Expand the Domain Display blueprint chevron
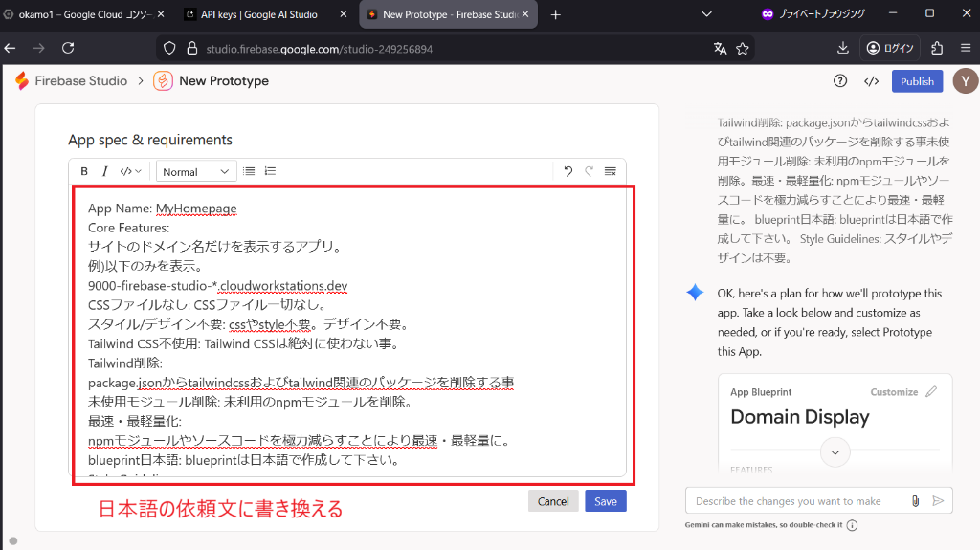 point(835,451)
